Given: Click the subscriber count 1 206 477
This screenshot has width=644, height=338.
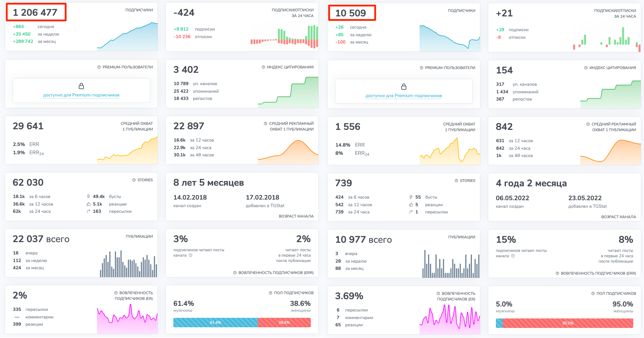Looking at the screenshot, I should pos(35,12).
